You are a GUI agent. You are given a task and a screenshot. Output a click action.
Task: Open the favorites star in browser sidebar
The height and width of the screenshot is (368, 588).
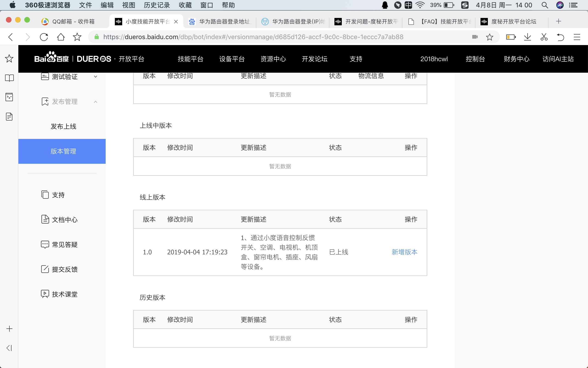click(9, 58)
